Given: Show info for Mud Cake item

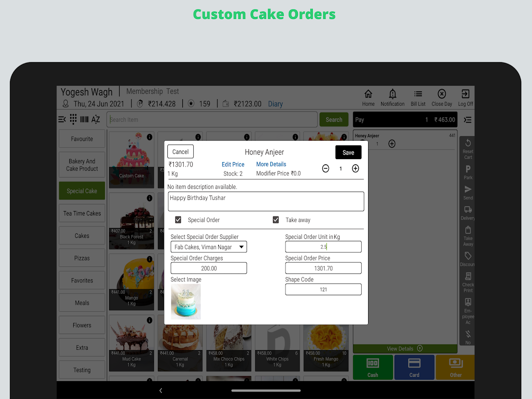Looking at the screenshot, I should point(149,320).
